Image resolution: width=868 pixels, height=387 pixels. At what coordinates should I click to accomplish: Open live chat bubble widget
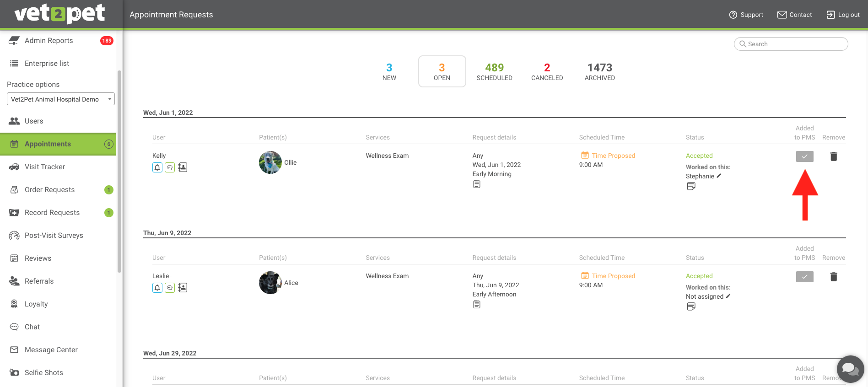pos(850,369)
